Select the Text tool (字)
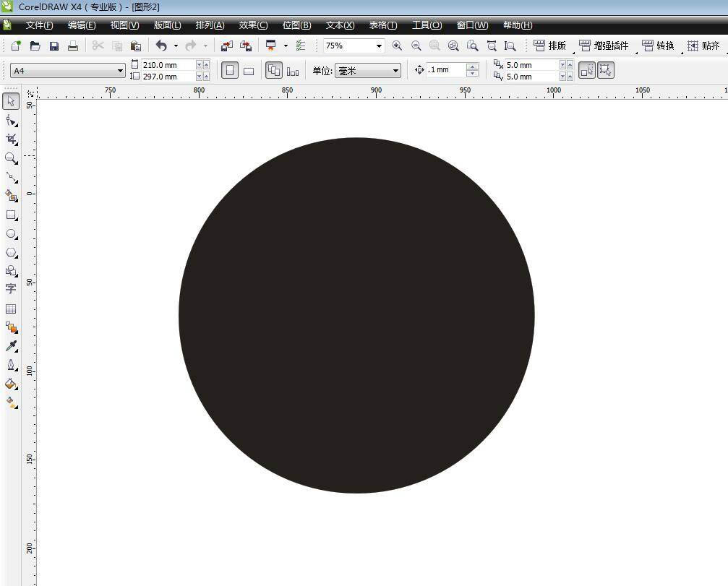This screenshot has width=728, height=586. 11,289
